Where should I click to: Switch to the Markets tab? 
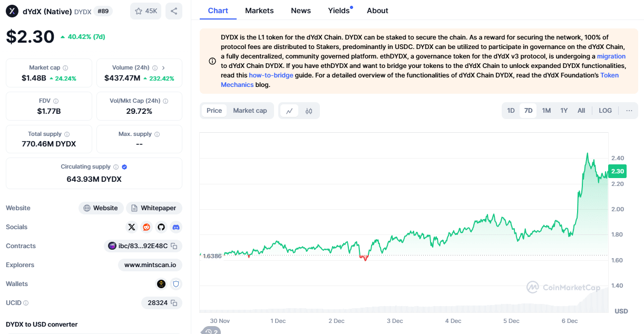[259, 11]
